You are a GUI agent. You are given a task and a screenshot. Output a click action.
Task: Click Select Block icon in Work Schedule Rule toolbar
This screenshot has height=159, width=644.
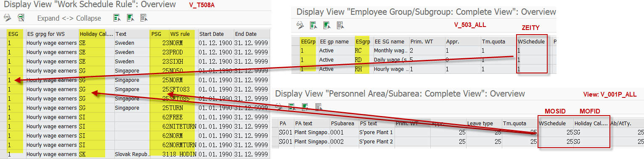(x=130, y=18)
